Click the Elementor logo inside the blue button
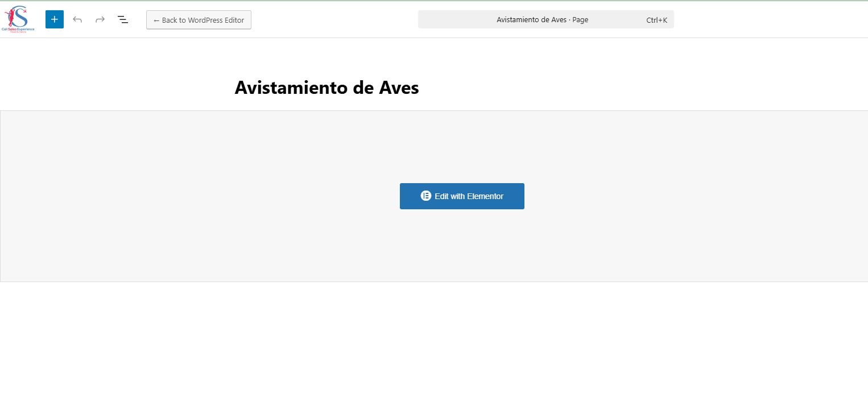This screenshot has width=868, height=397. 426,196
